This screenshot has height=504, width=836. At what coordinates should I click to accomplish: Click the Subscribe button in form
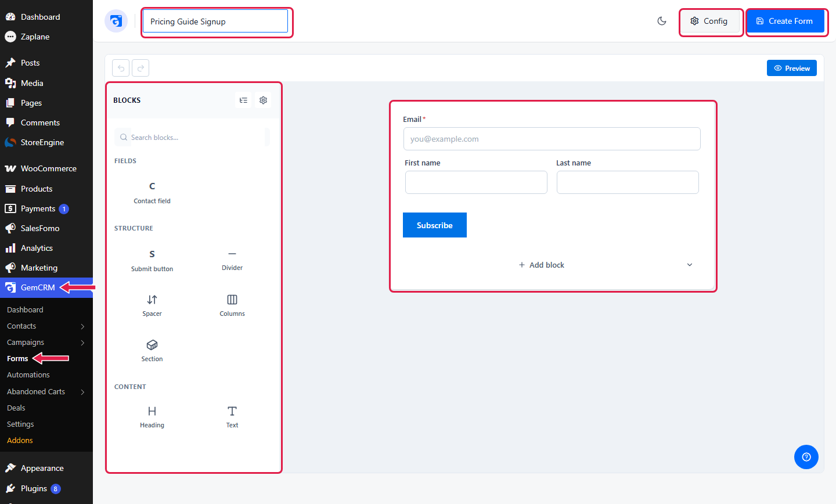(x=435, y=225)
